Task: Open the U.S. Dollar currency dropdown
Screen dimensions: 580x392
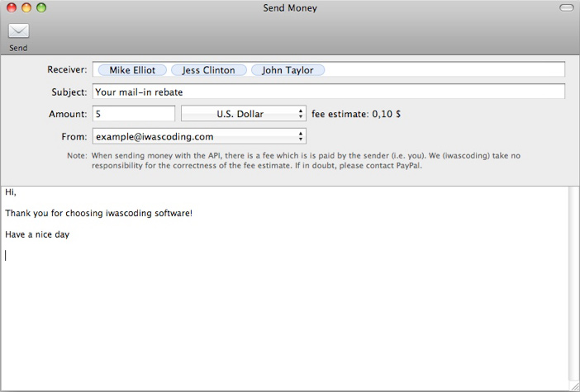Action: [244, 114]
